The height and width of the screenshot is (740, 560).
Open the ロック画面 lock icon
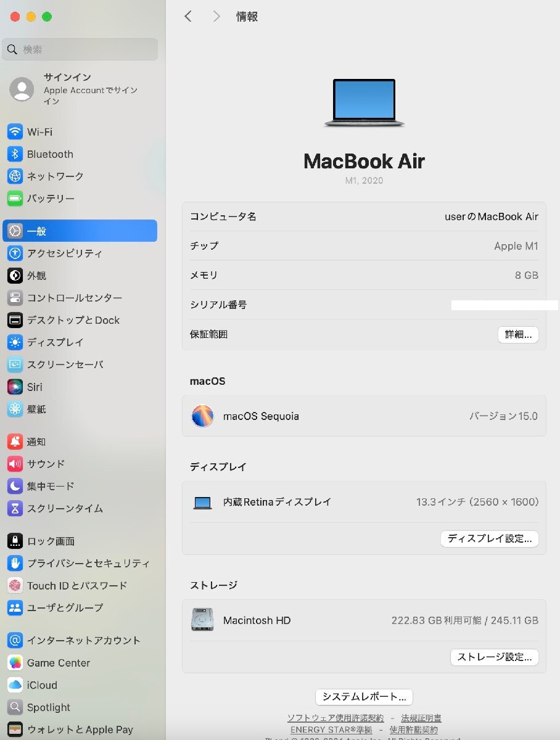[15, 541]
